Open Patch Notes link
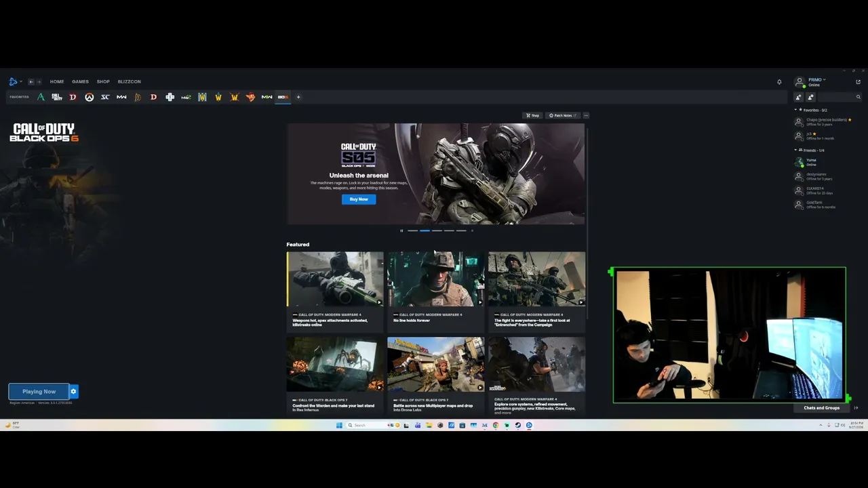The image size is (868, 488). [x=562, y=115]
